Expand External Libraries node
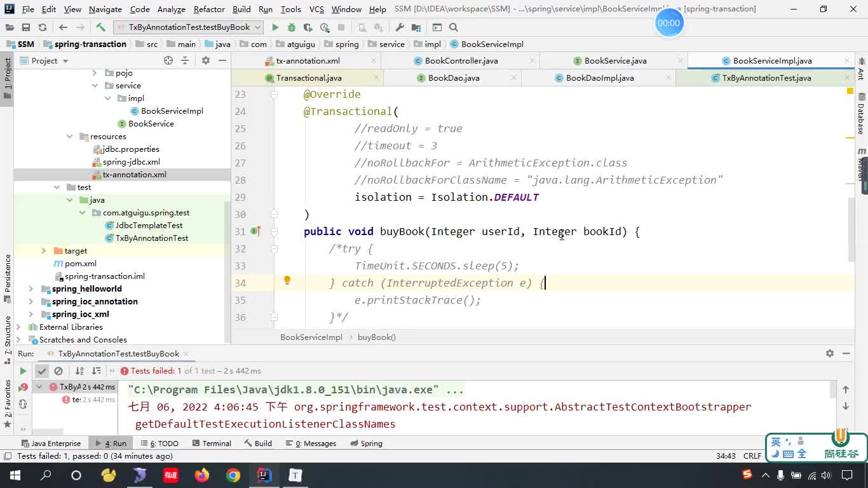 click(18, 327)
